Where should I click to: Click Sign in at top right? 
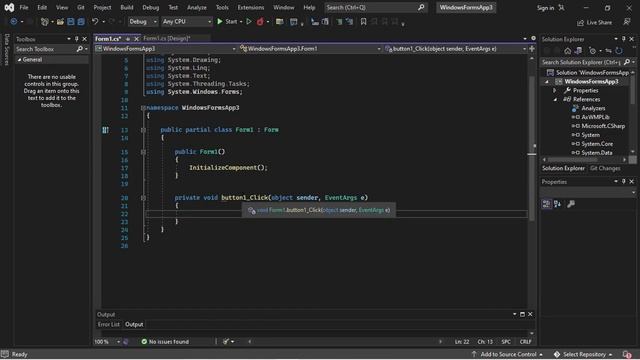tap(545, 8)
